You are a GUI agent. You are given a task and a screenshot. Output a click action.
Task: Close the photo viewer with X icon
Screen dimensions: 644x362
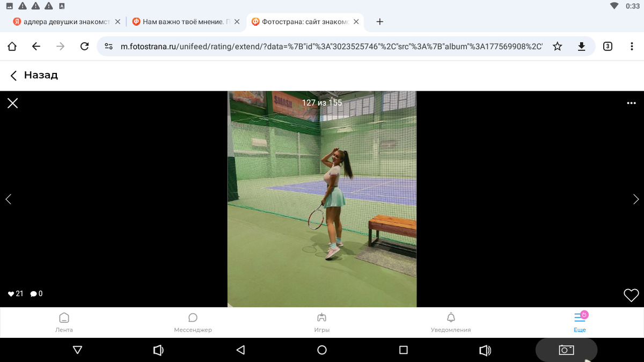pos(13,103)
